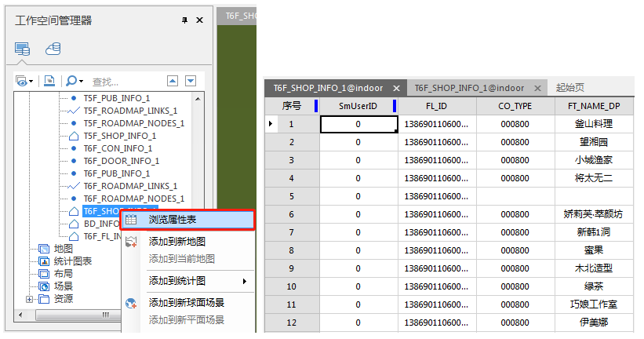Click the layer manager database icon
This screenshot has width=644, height=339.
click(x=53, y=49)
